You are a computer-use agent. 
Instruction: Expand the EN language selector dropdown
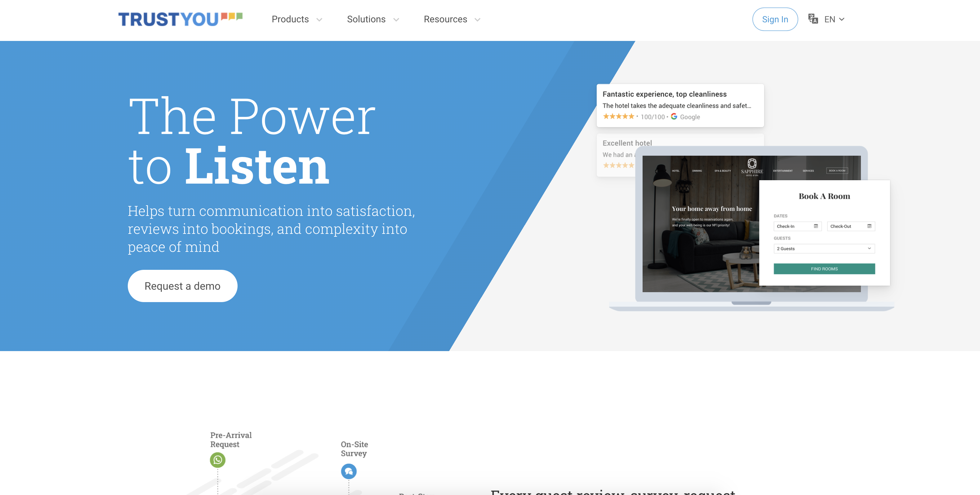click(x=831, y=19)
